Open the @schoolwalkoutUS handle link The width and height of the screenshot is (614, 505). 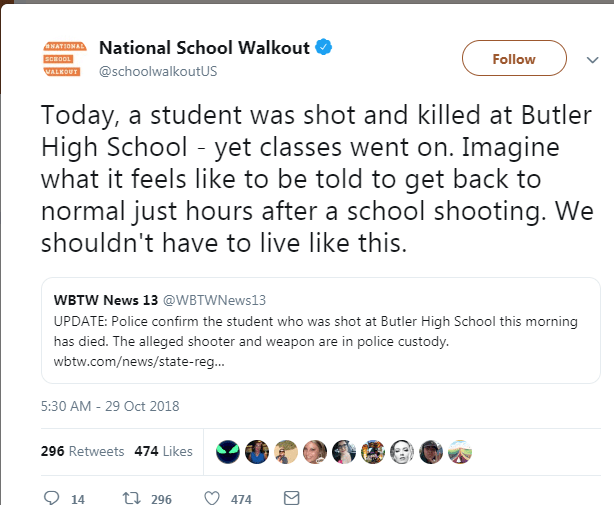coord(157,70)
